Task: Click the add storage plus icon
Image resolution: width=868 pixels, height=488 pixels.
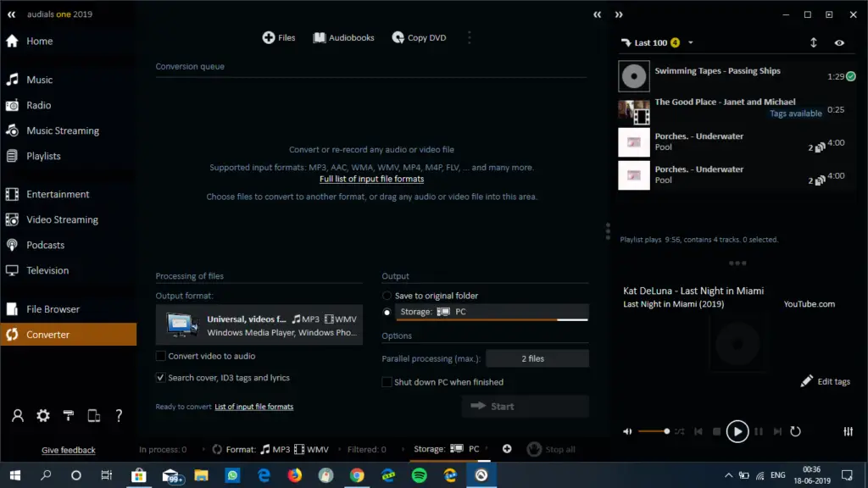Action: [507, 449]
